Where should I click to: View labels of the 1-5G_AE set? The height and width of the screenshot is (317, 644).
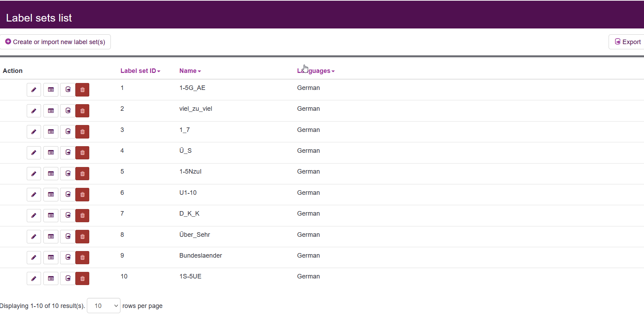point(51,90)
